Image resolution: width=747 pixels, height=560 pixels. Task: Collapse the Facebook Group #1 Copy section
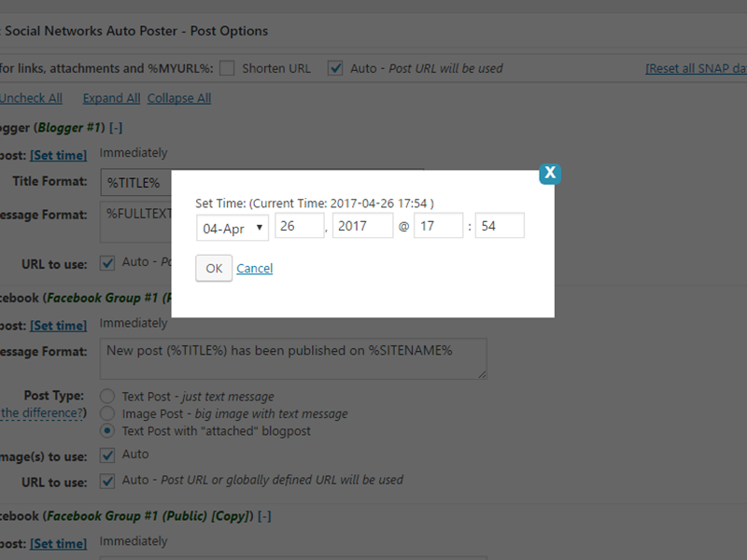pos(264,515)
